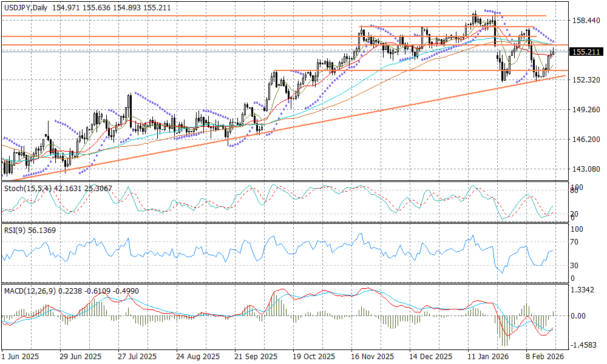Image resolution: width=607 pixels, height=364 pixels.
Task: Click the 8 Feb 2026 date label
Action: pyautogui.click(x=546, y=357)
